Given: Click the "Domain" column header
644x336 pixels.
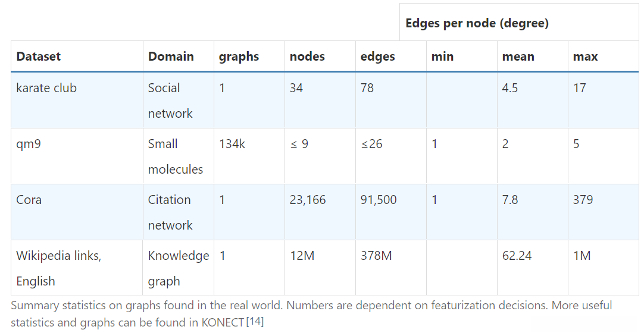Looking at the screenshot, I should 171,56.
